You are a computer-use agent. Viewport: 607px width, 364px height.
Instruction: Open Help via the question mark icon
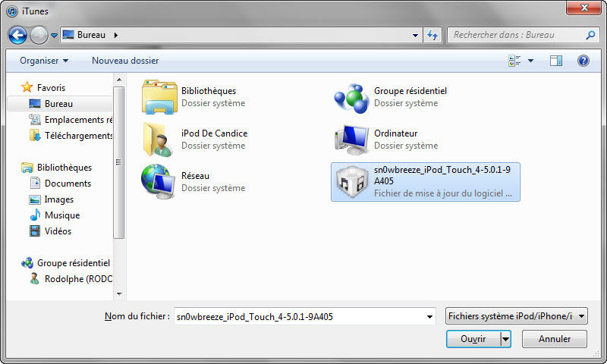(x=583, y=61)
